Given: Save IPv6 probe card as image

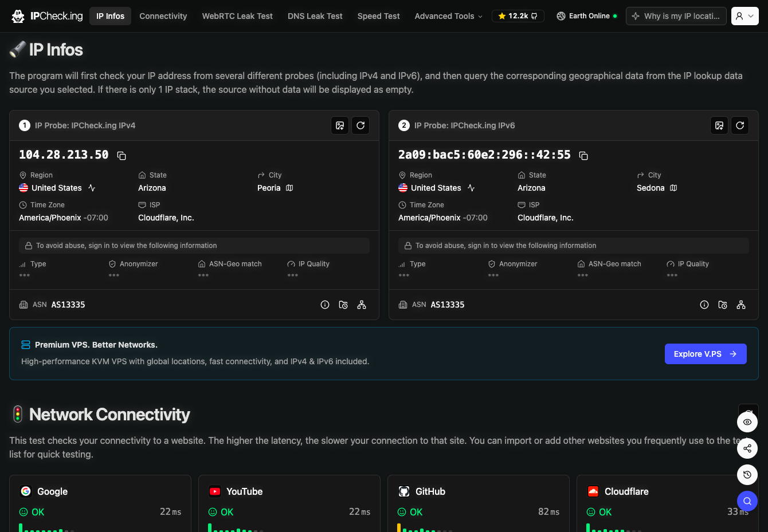Looking at the screenshot, I should click(x=719, y=125).
